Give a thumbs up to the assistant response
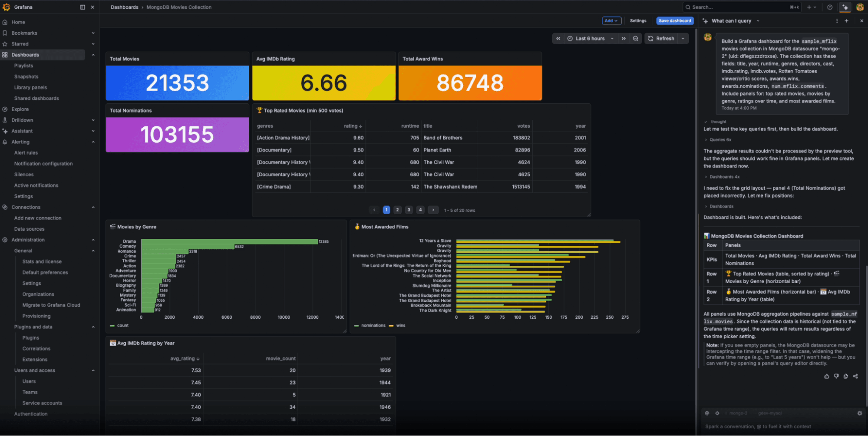868x436 pixels. click(827, 377)
